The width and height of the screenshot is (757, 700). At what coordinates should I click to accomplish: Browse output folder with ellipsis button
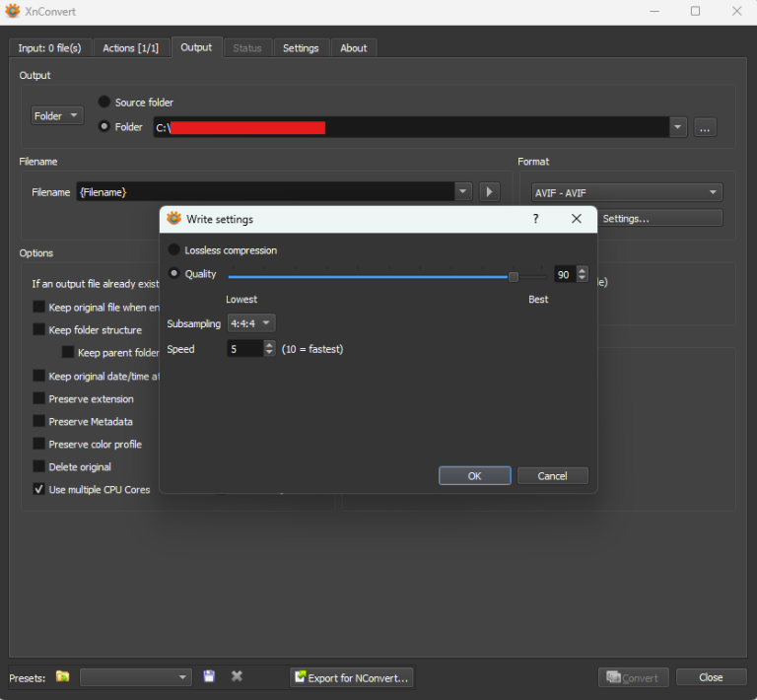705,127
